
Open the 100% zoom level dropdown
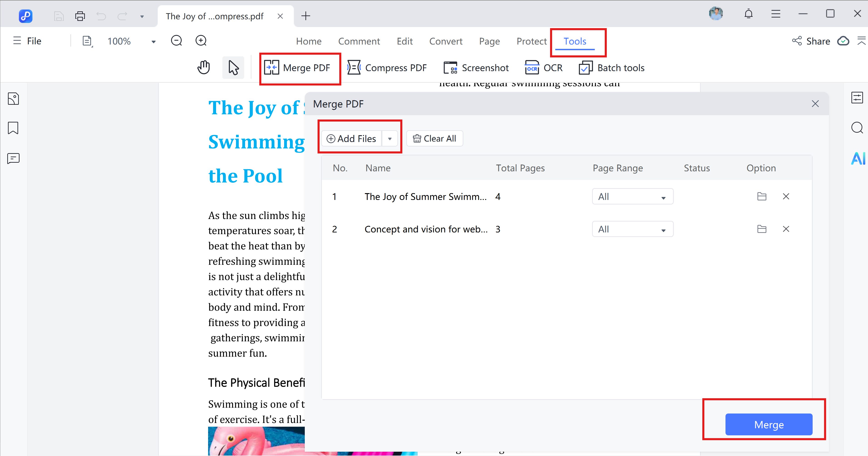pyautogui.click(x=153, y=42)
